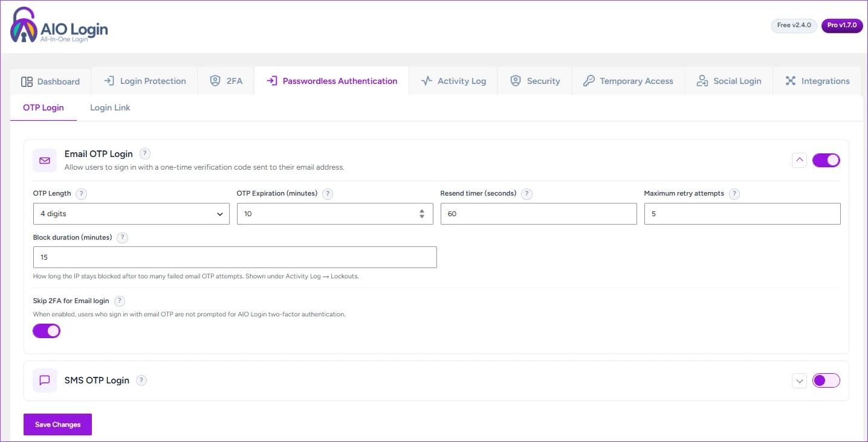Click the SMS OTP Login heading
Image resolution: width=868 pixels, height=442 pixels.
click(97, 380)
